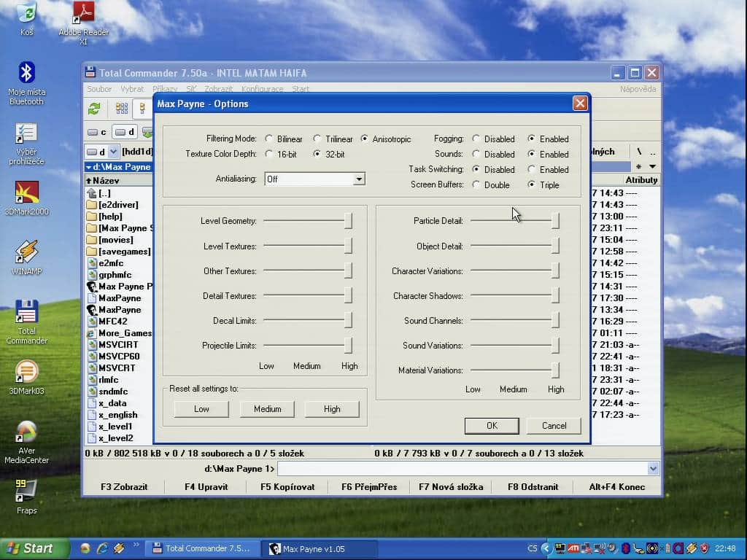Click the brief view grid icon in Total Commander toolbar
The height and width of the screenshot is (560, 747).
click(x=122, y=109)
